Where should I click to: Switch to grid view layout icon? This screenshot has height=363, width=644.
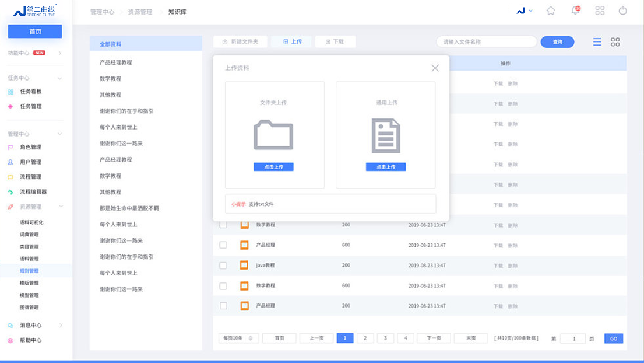pos(615,42)
